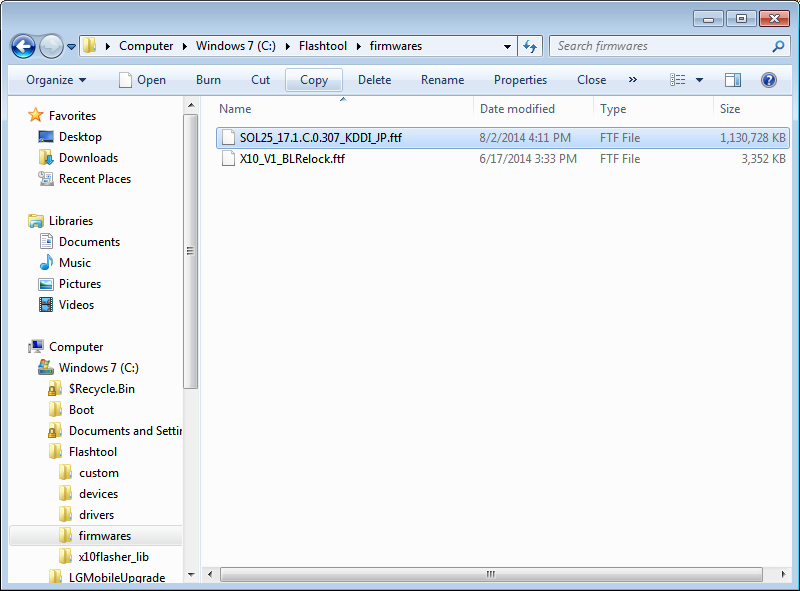Click the Back navigation arrow

pos(23,46)
